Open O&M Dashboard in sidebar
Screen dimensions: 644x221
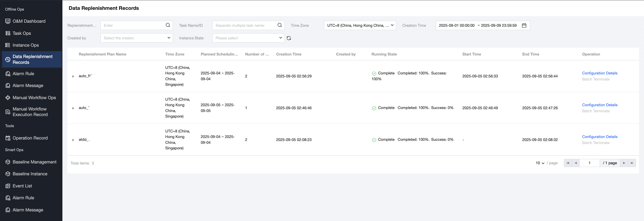coord(29,21)
